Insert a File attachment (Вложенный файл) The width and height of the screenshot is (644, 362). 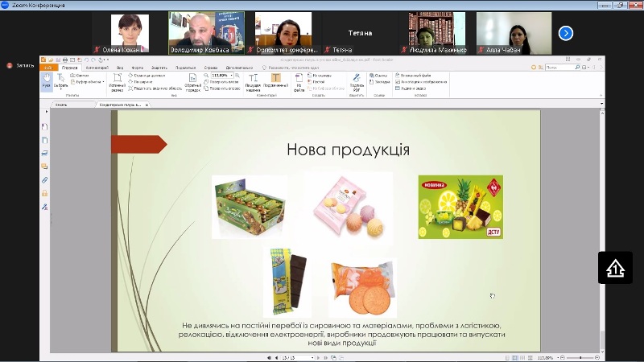(413, 76)
